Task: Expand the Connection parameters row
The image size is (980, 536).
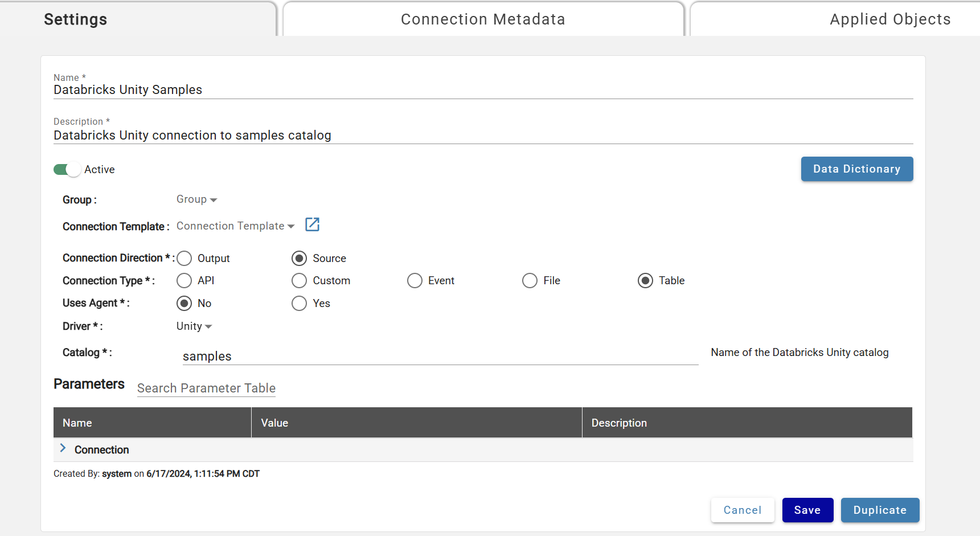Action: click(63, 449)
